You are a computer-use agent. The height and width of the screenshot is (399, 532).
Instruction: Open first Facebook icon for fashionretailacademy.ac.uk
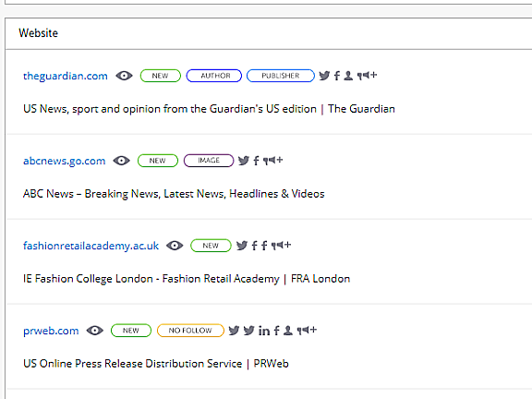255,245
